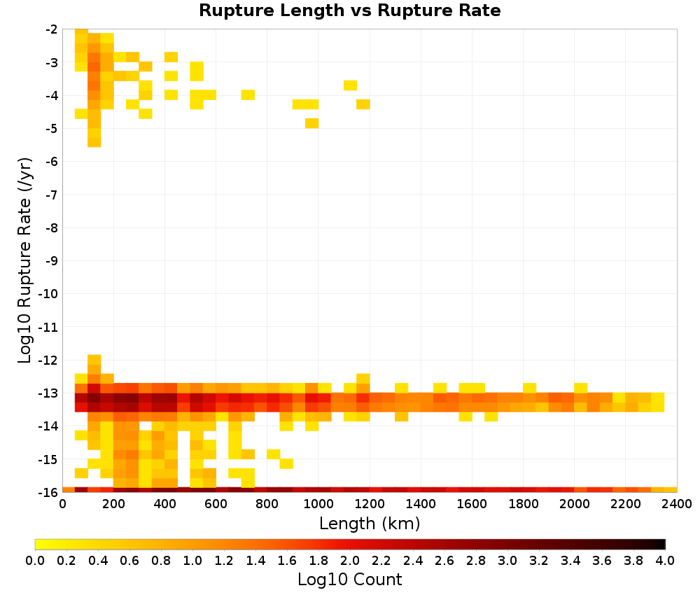
Task: Click the y-axis tick label '-12'
Action: click(48, 360)
